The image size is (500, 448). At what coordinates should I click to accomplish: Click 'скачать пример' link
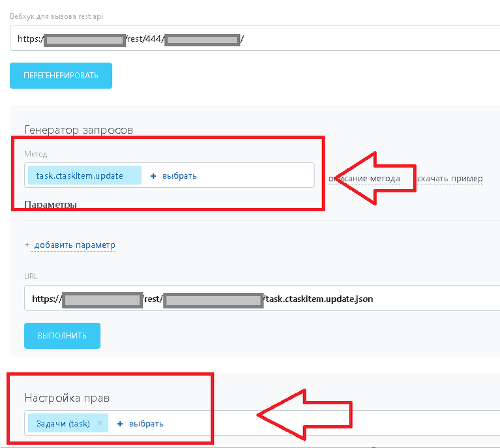coord(450,179)
